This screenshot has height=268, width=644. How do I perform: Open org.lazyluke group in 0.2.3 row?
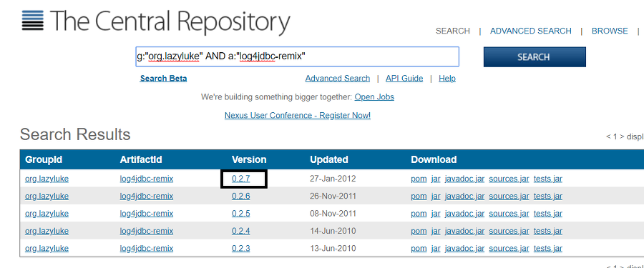coord(47,248)
